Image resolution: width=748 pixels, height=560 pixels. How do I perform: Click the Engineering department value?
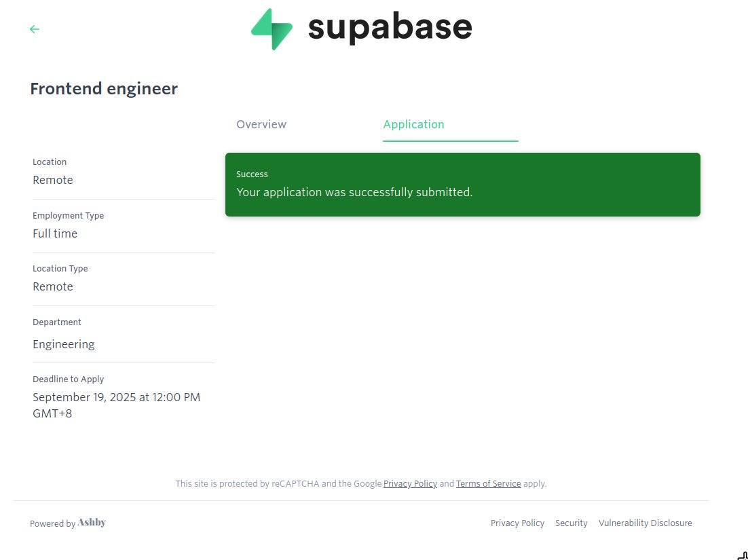tap(63, 344)
